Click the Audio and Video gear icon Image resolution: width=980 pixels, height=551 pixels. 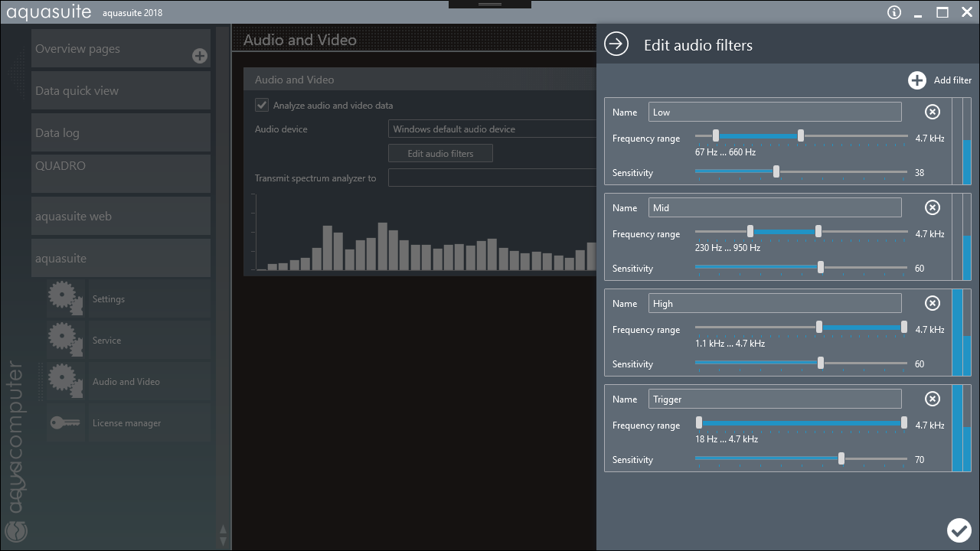pyautogui.click(x=64, y=381)
